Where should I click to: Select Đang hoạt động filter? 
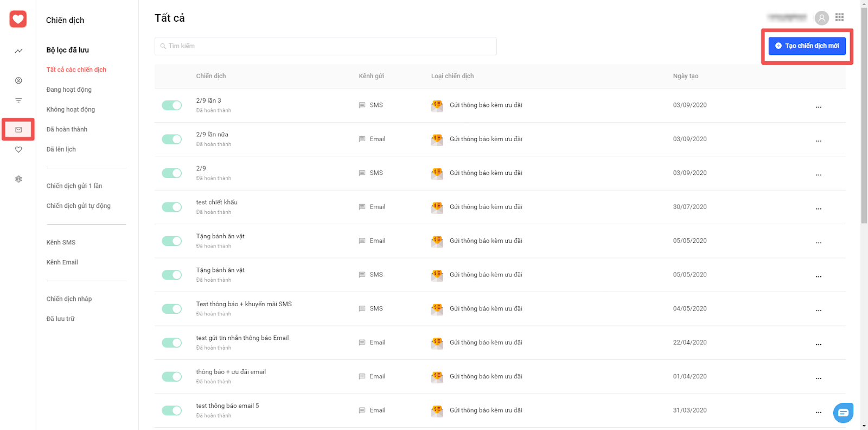click(69, 90)
